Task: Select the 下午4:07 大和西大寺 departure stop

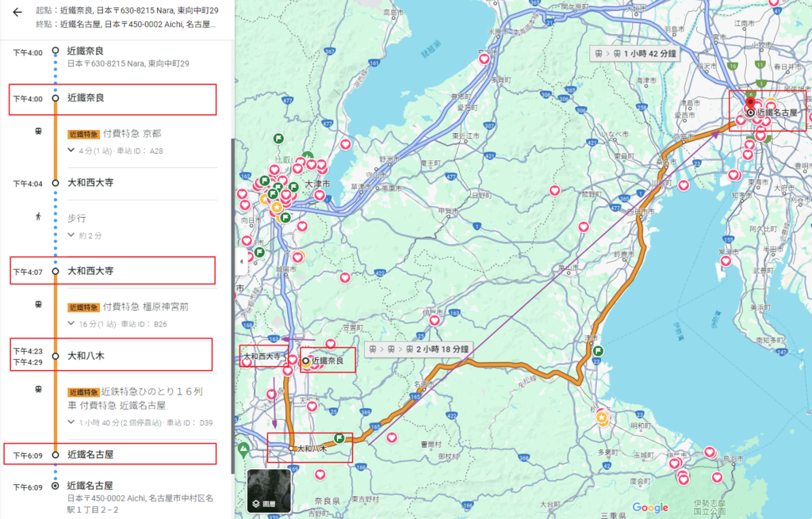Action: 113,271
